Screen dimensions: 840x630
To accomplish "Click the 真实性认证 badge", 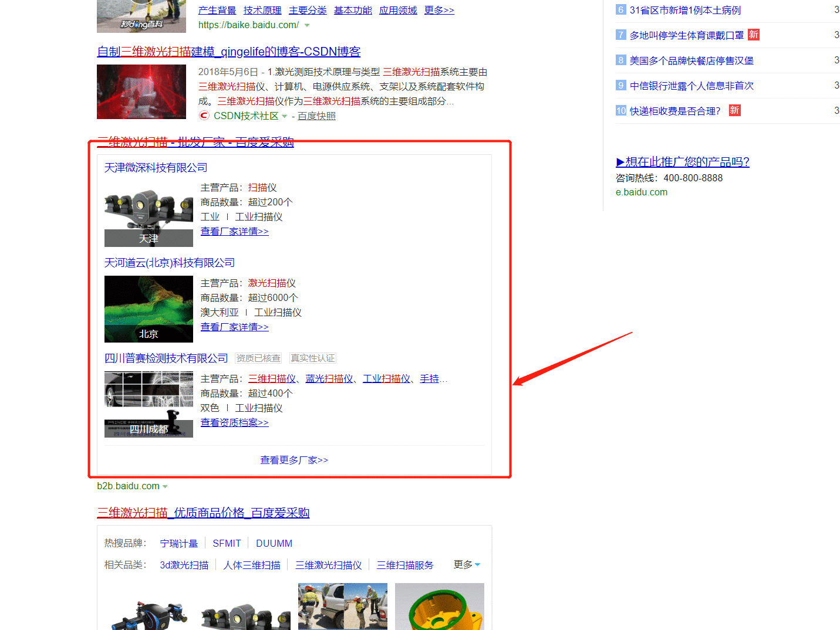I will coord(313,358).
